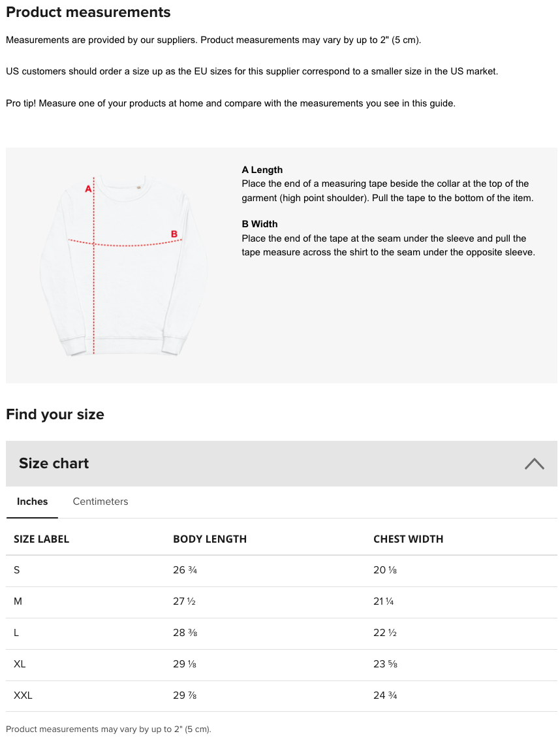Click the sweatshirt measurement diagram image
This screenshot has height=751, width=560.
124,265
